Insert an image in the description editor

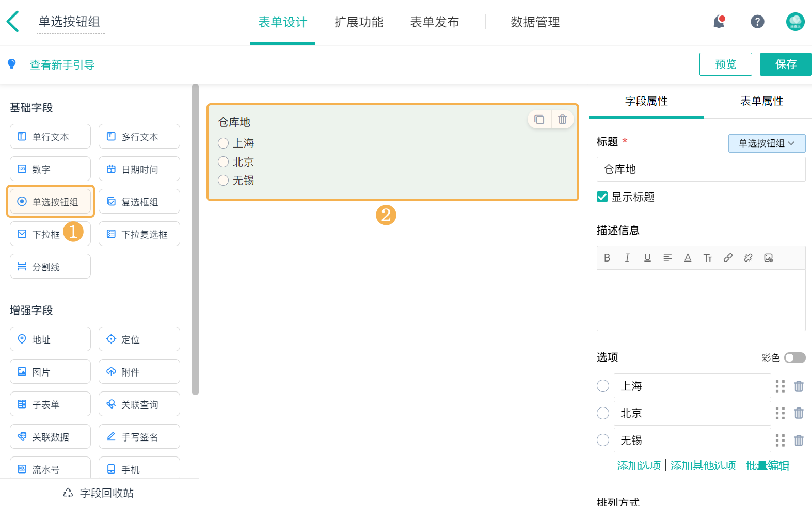(x=769, y=258)
